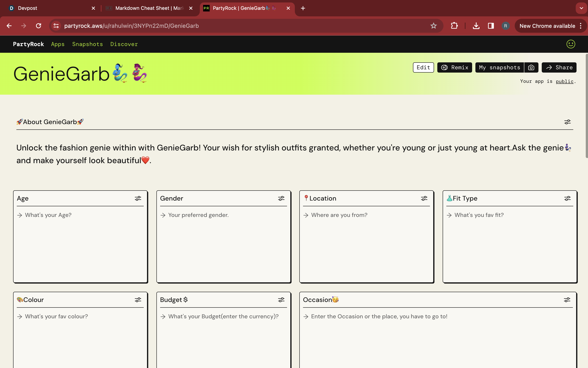Open settings sliders icon on Gender widget
This screenshot has height=368, width=588.
point(281,198)
